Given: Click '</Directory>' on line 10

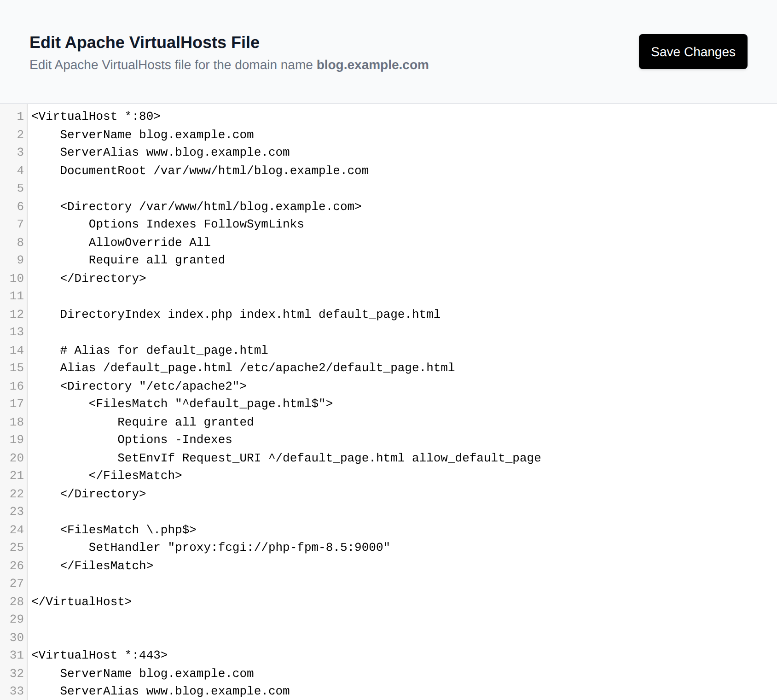Looking at the screenshot, I should tap(103, 278).
